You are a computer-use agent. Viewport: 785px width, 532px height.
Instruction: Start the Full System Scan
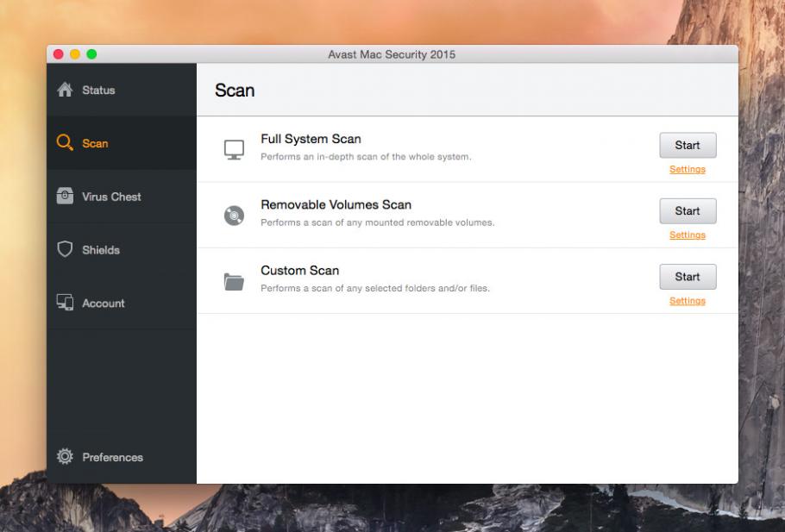688,145
